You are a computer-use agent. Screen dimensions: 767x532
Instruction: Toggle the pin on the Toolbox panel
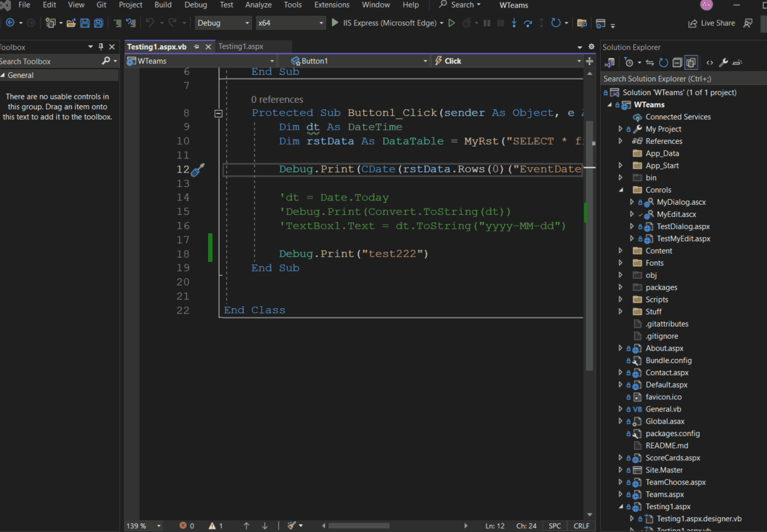pos(100,46)
